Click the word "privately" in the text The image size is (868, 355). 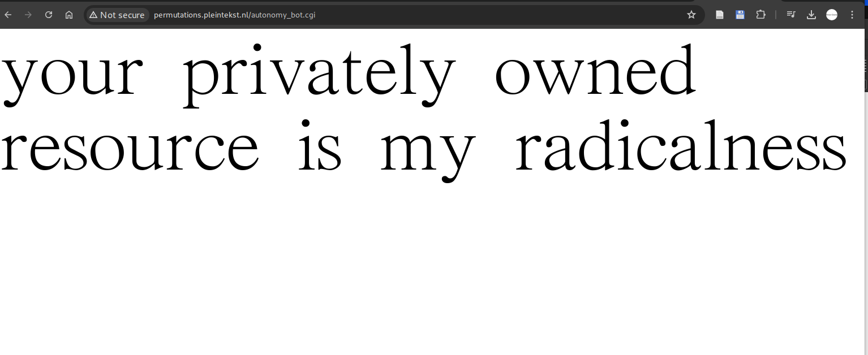[x=319, y=75]
